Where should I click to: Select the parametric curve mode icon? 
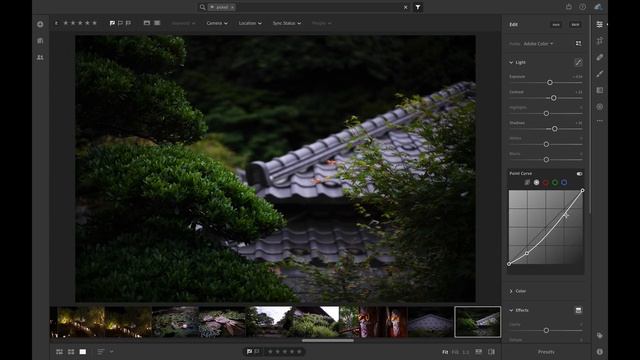pos(527,182)
